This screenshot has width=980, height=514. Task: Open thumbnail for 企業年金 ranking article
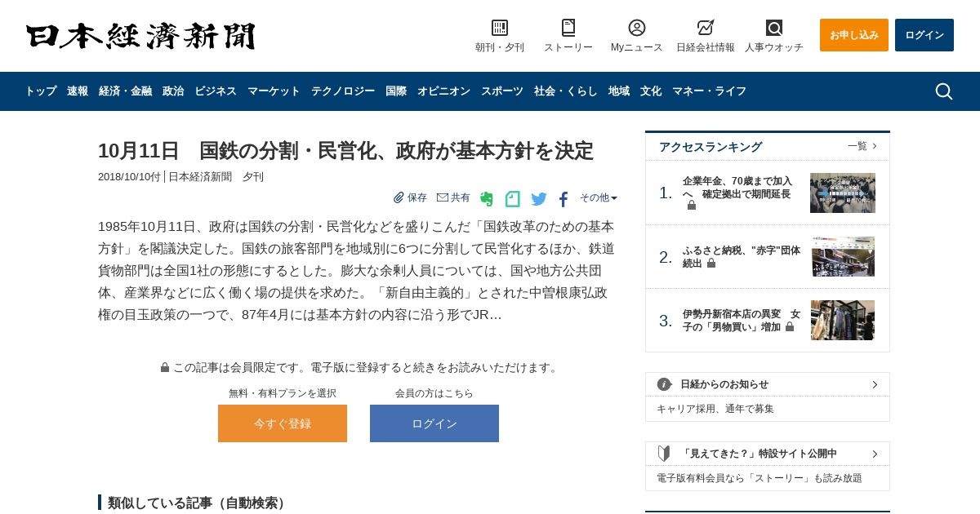(x=843, y=193)
